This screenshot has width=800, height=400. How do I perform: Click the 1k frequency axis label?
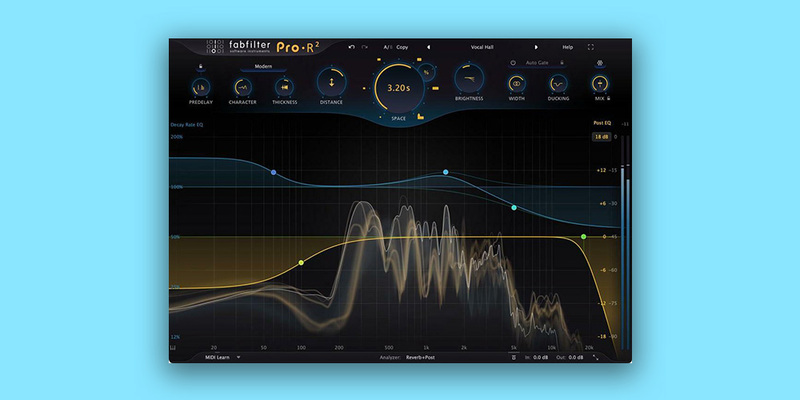(426, 347)
